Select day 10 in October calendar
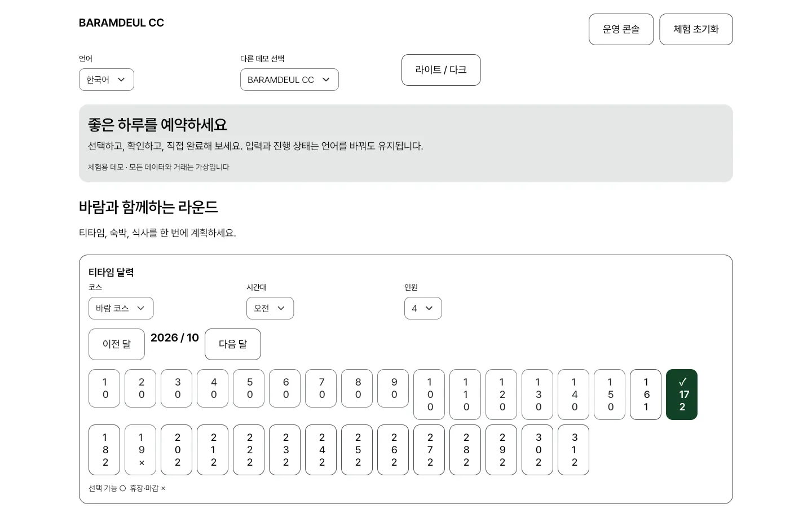The width and height of the screenshot is (812, 508). click(429, 395)
